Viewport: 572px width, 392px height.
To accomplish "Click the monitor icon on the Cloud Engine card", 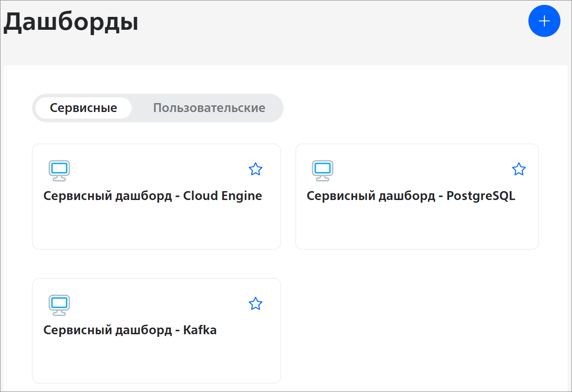I will click(x=59, y=171).
